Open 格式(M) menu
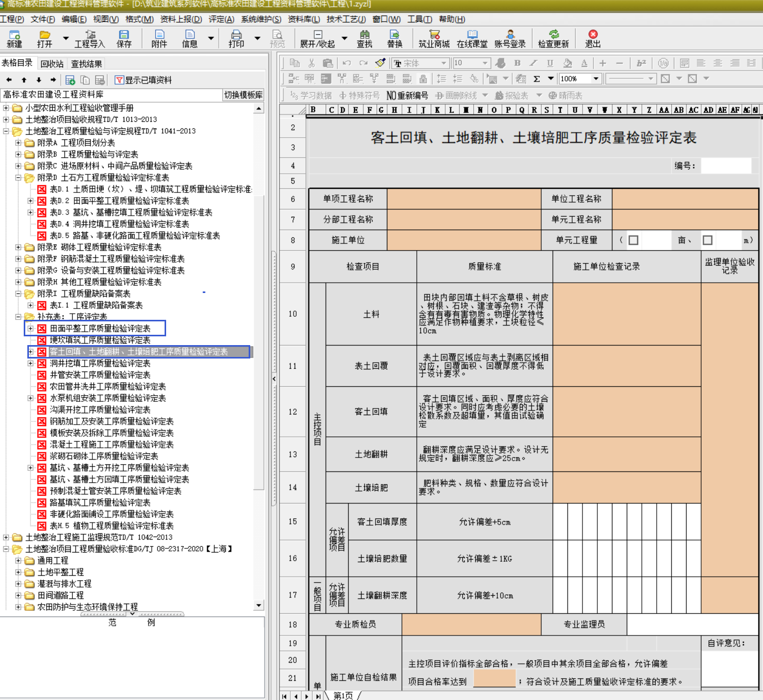 (x=139, y=19)
